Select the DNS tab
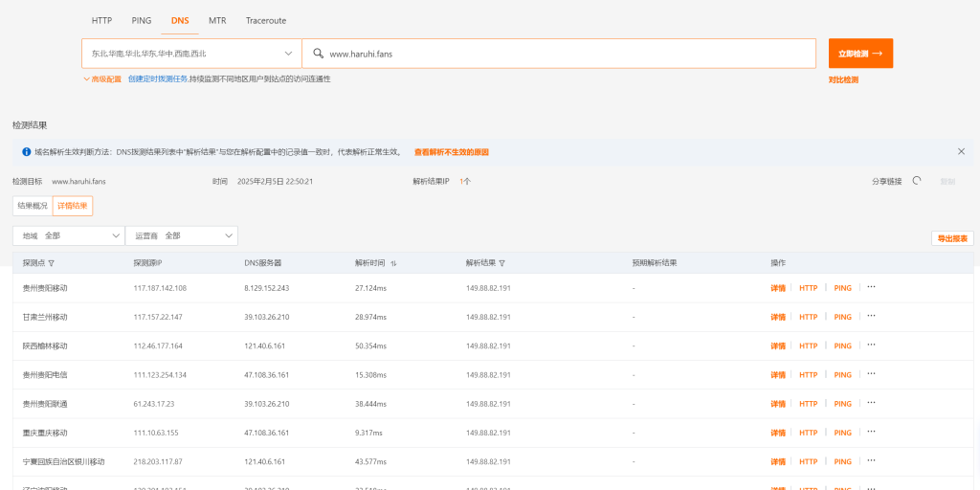The image size is (980, 490). pos(180,21)
